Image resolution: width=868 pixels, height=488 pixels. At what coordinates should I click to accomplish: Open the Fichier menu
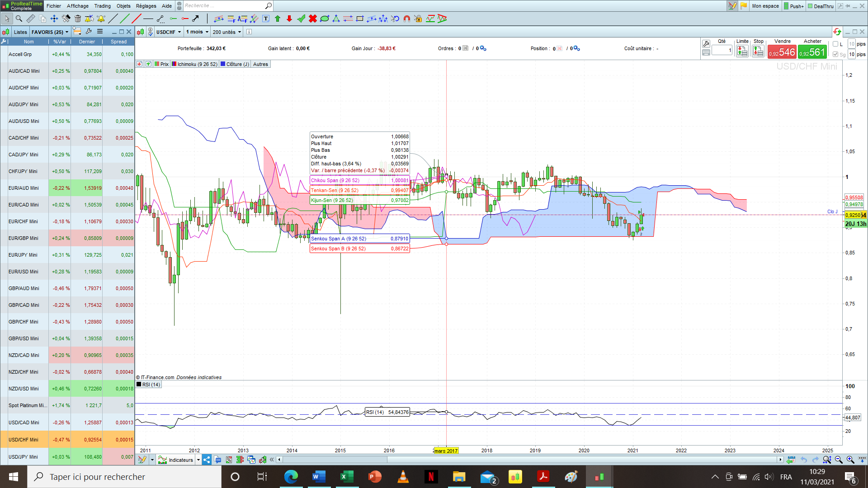click(54, 6)
